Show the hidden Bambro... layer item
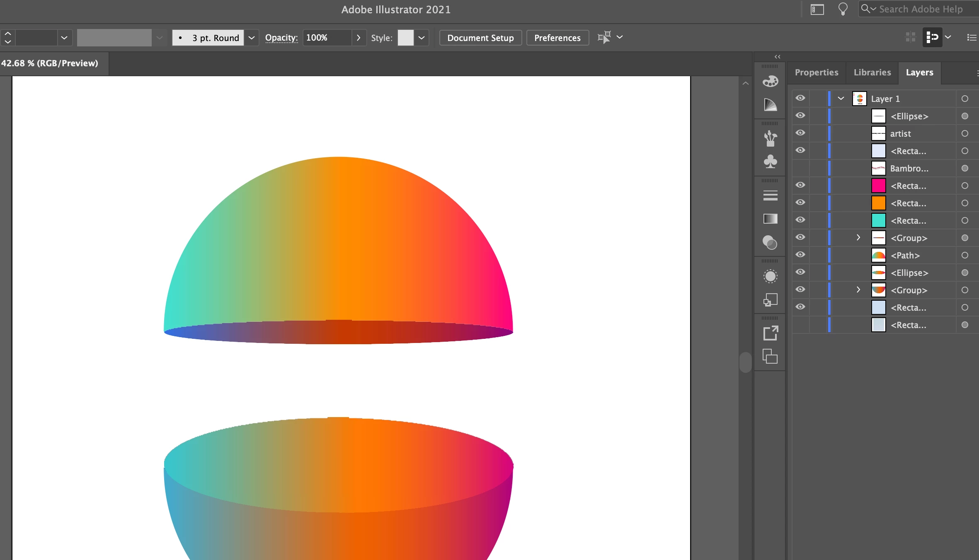 [x=800, y=168]
